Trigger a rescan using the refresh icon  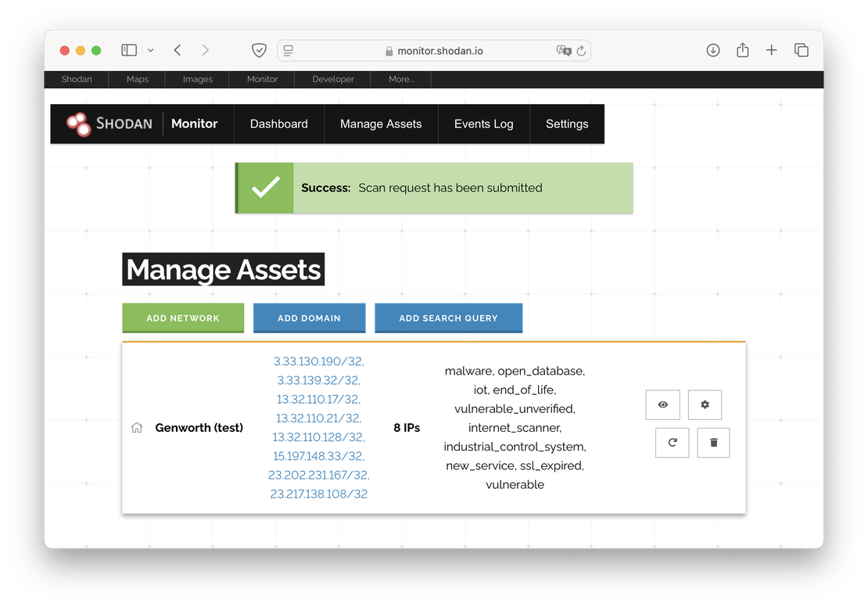point(672,443)
